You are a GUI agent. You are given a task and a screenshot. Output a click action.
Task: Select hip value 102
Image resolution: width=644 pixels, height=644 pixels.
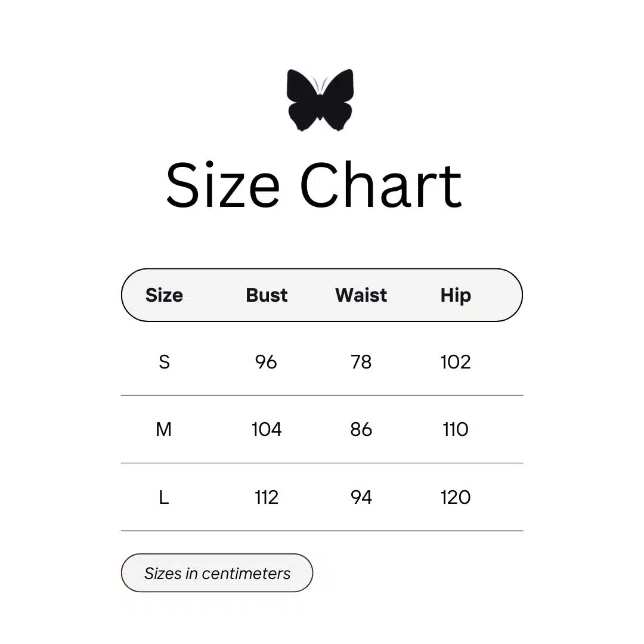pyautogui.click(x=456, y=362)
